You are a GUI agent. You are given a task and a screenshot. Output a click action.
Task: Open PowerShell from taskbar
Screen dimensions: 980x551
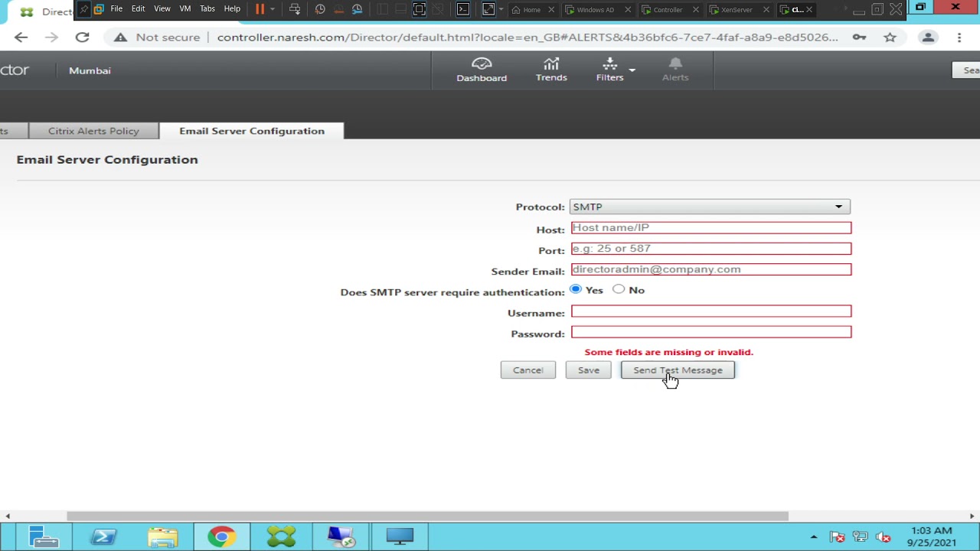(x=103, y=537)
